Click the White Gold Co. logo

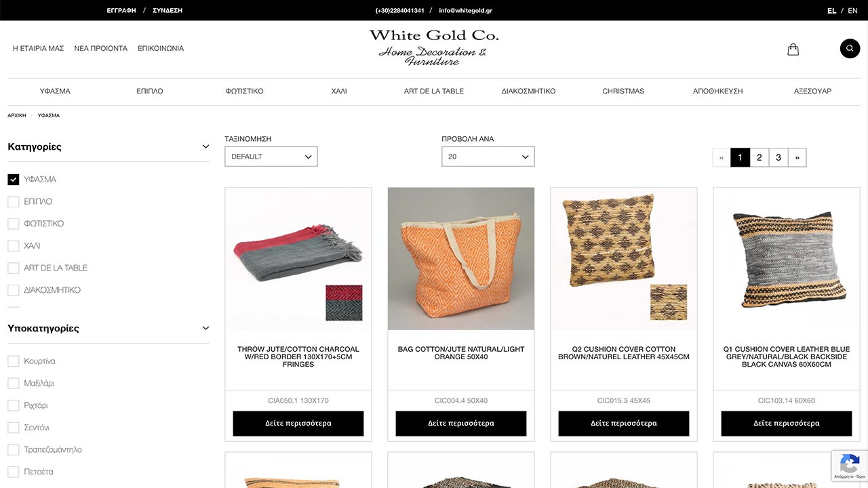[433, 47]
